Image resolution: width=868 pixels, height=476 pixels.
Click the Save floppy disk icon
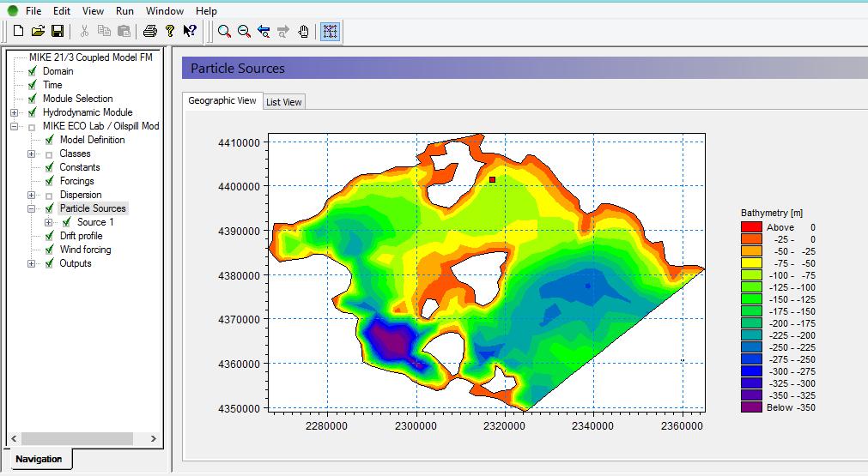click(57, 31)
